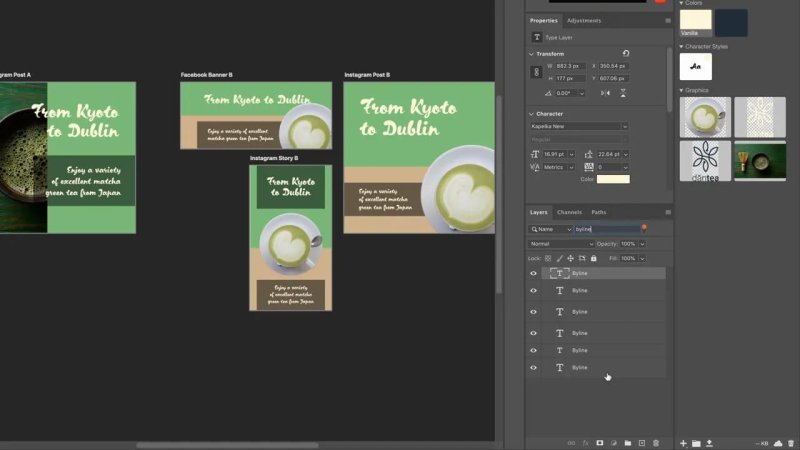Collapse the Character Styles library section
The height and width of the screenshot is (450, 800).
point(681,46)
